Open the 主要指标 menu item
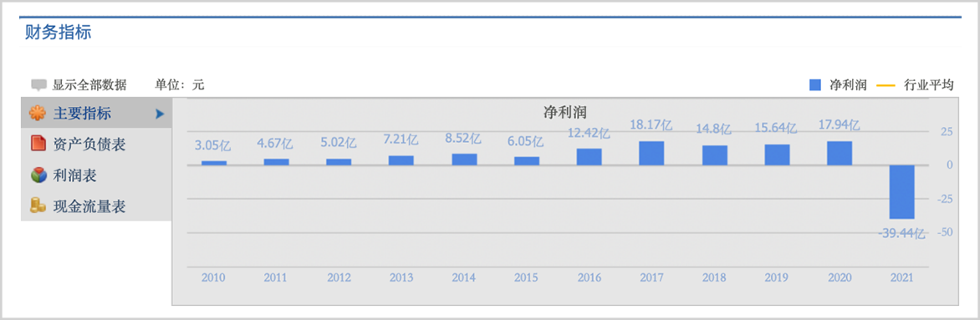Viewport: 980px width, 320px height. point(96,113)
